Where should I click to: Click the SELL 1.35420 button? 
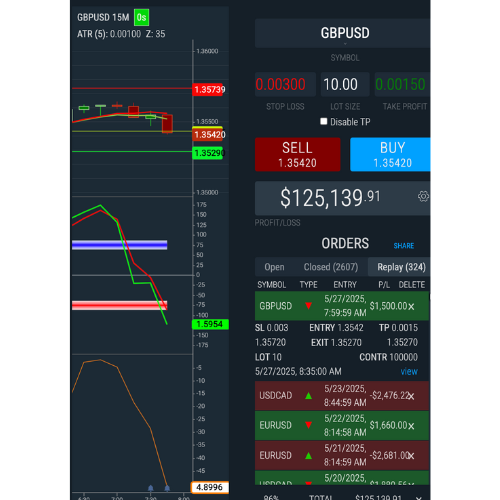click(298, 155)
